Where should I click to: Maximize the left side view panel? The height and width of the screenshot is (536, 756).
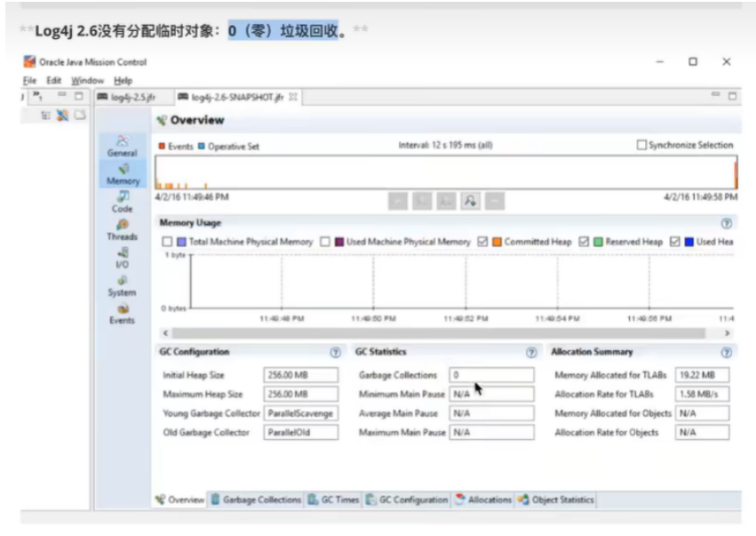pyautogui.click(x=78, y=96)
